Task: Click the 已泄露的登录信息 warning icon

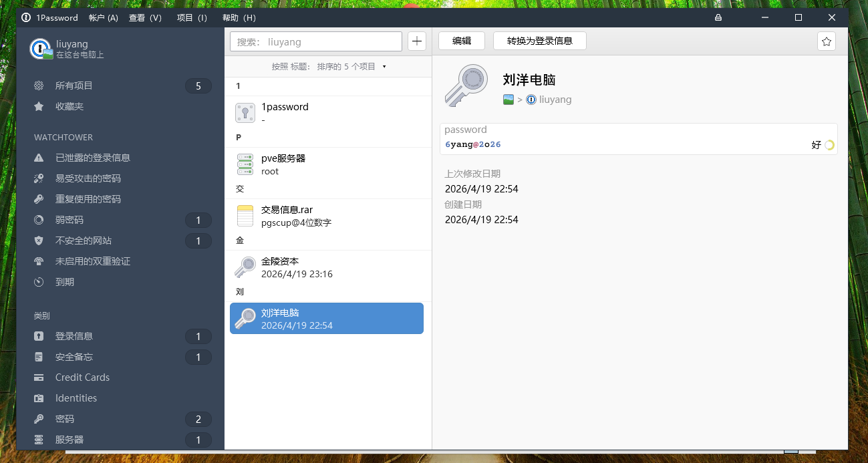Action: click(x=39, y=158)
